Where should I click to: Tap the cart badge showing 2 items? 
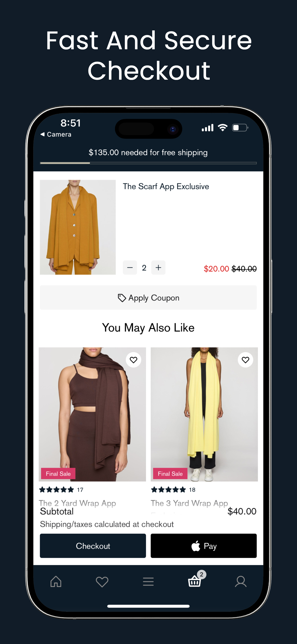[201, 574]
